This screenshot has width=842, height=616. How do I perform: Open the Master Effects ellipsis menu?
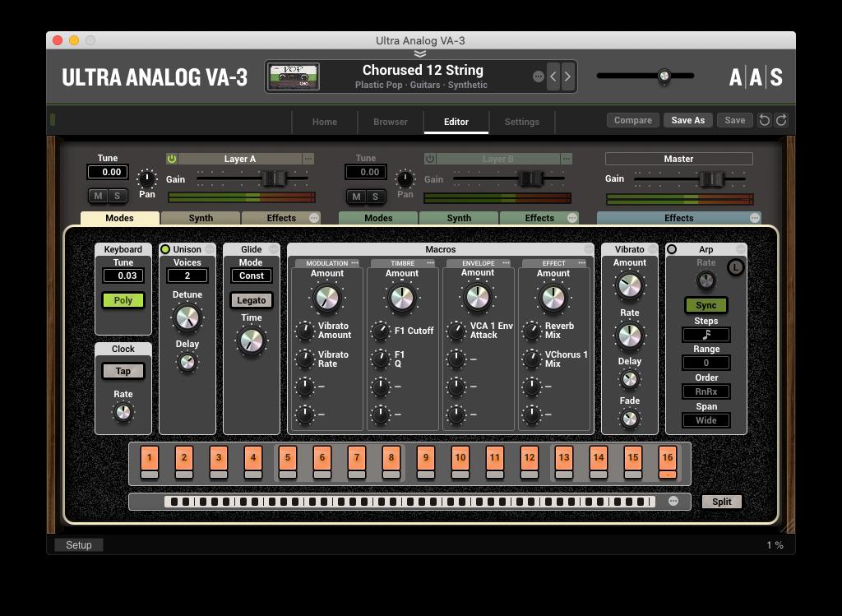pyautogui.click(x=755, y=217)
